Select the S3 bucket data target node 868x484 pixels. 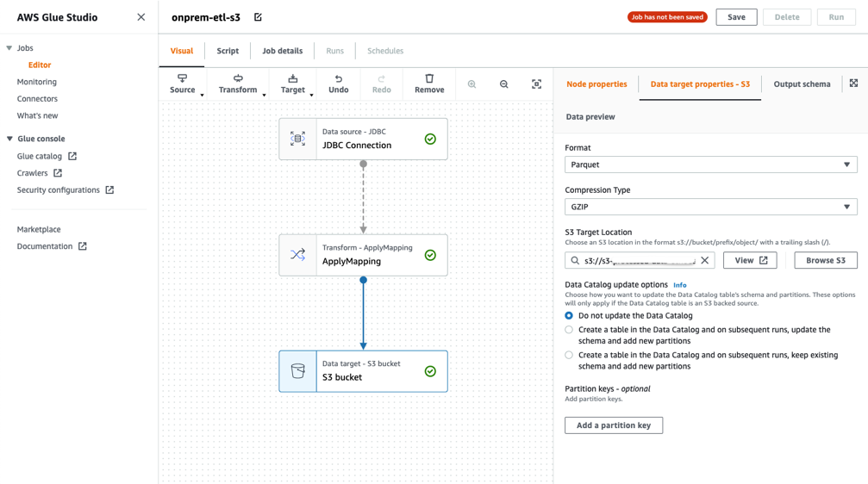pos(363,371)
